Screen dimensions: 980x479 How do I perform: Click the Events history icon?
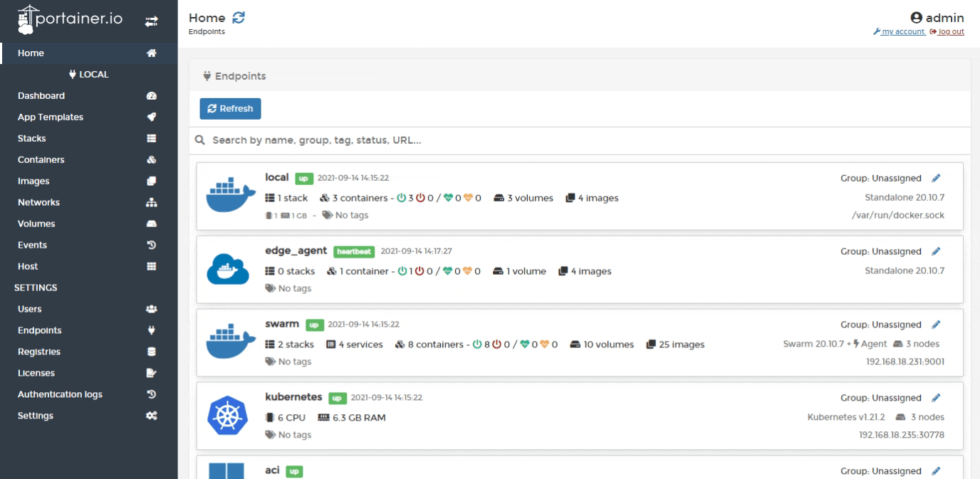[151, 245]
